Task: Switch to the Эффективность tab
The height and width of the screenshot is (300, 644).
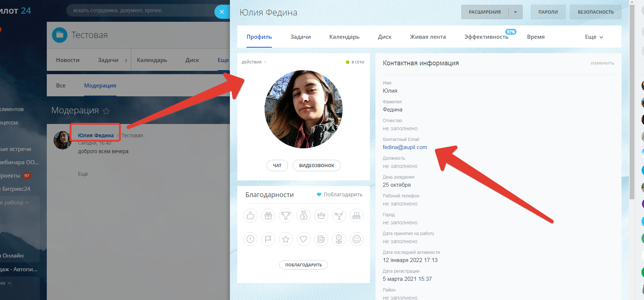Action: pos(486,37)
